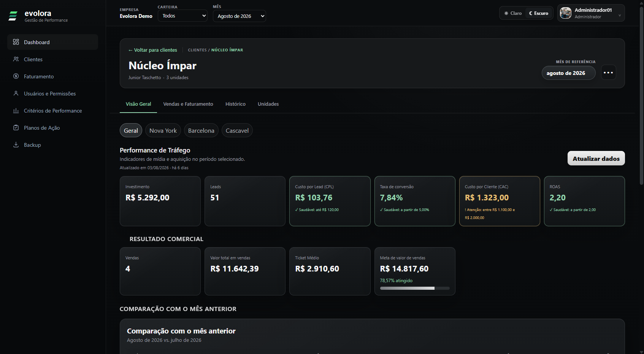The height and width of the screenshot is (354, 644).
Task: Click Voltar para clientes link
Action: coord(153,50)
